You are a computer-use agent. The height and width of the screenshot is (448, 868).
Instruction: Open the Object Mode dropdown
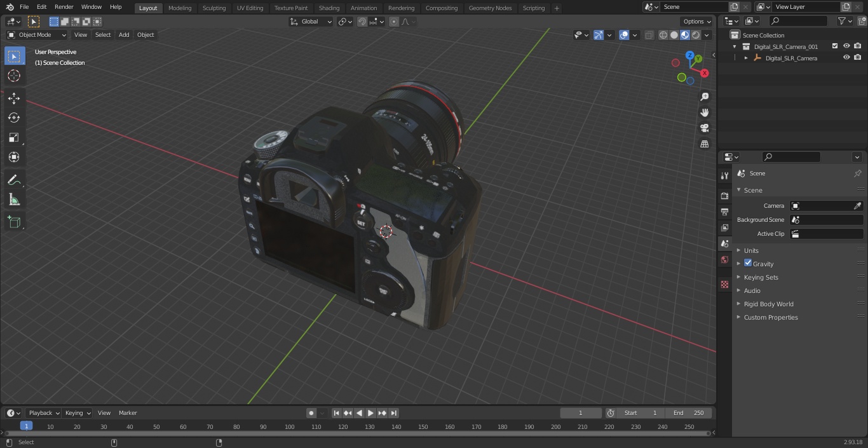coord(37,35)
